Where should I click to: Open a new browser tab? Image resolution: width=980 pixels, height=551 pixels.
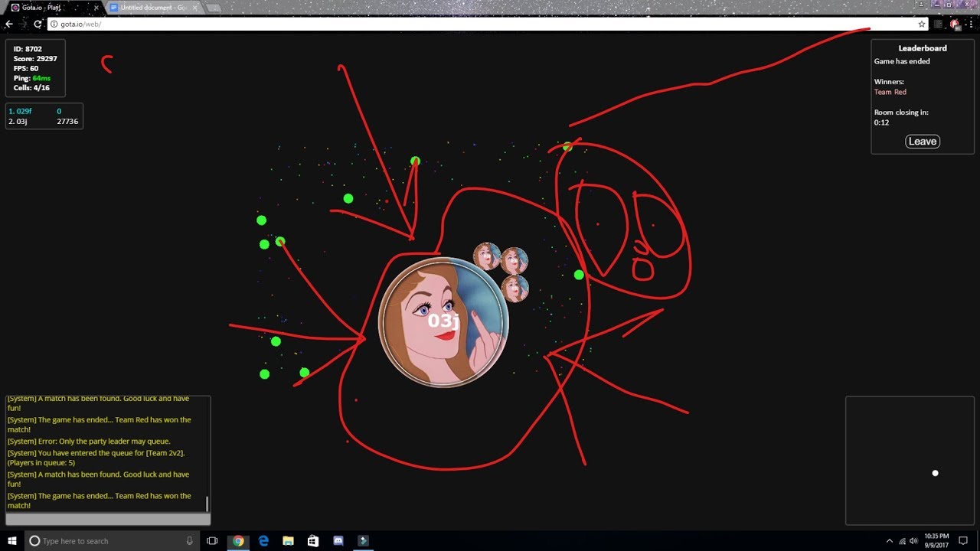(x=214, y=8)
